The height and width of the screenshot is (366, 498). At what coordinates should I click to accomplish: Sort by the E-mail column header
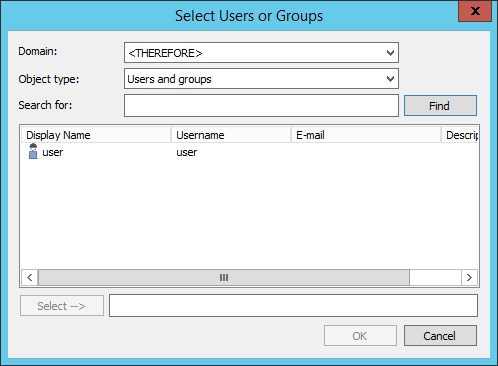[x=366, y=135]
